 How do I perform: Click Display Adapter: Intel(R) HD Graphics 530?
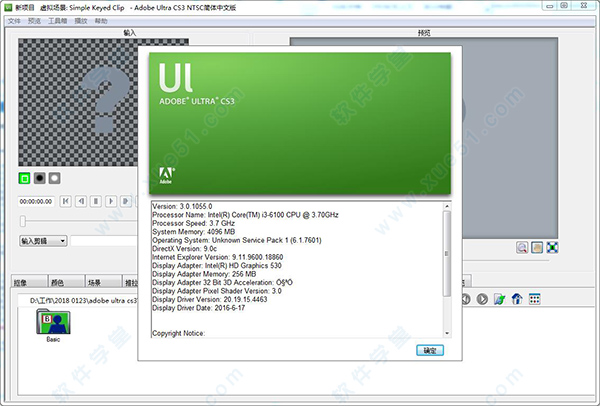tap(217, 266)
